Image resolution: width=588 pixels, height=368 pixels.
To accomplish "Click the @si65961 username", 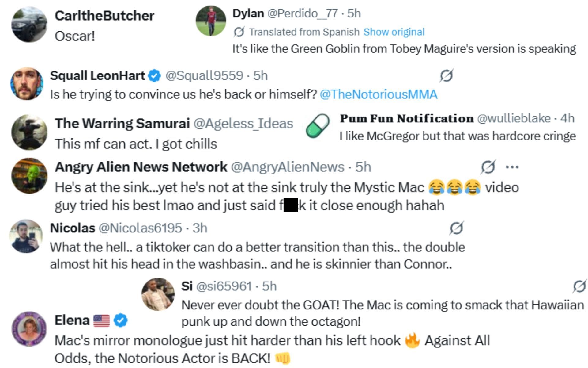I will click(x=224, y=286).
